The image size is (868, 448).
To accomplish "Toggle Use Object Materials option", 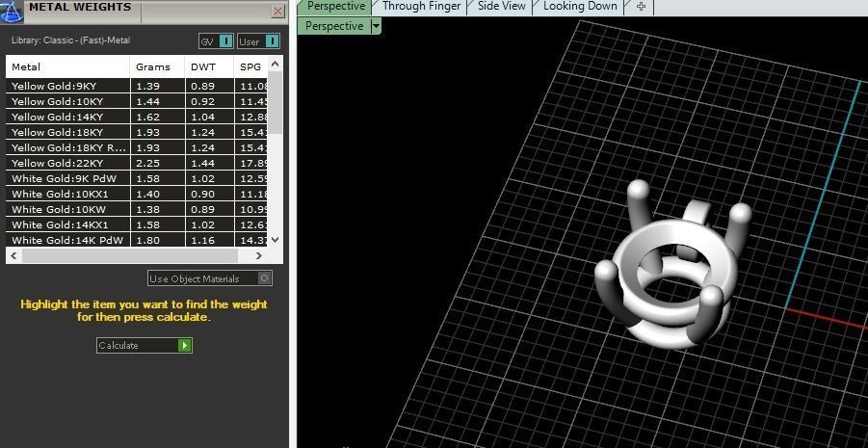I will pos(210,278).
